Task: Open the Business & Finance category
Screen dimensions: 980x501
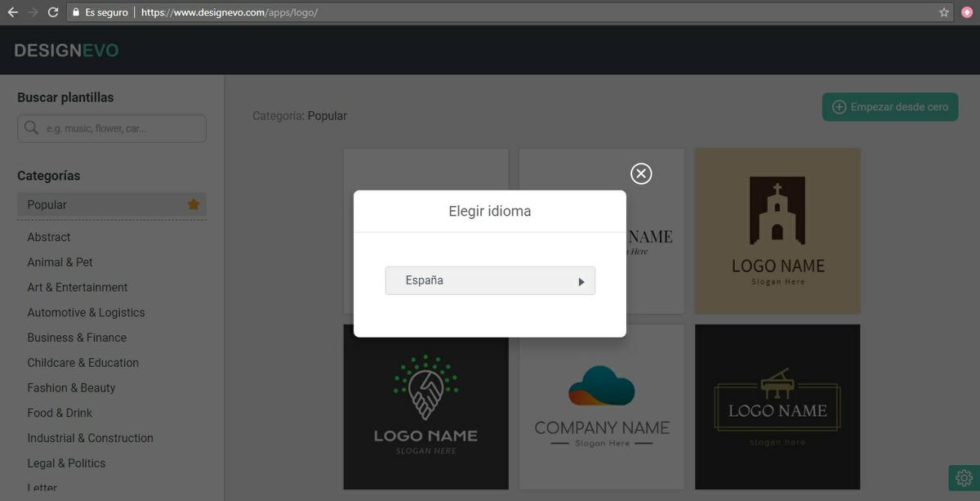Action: tap(77, 338)
